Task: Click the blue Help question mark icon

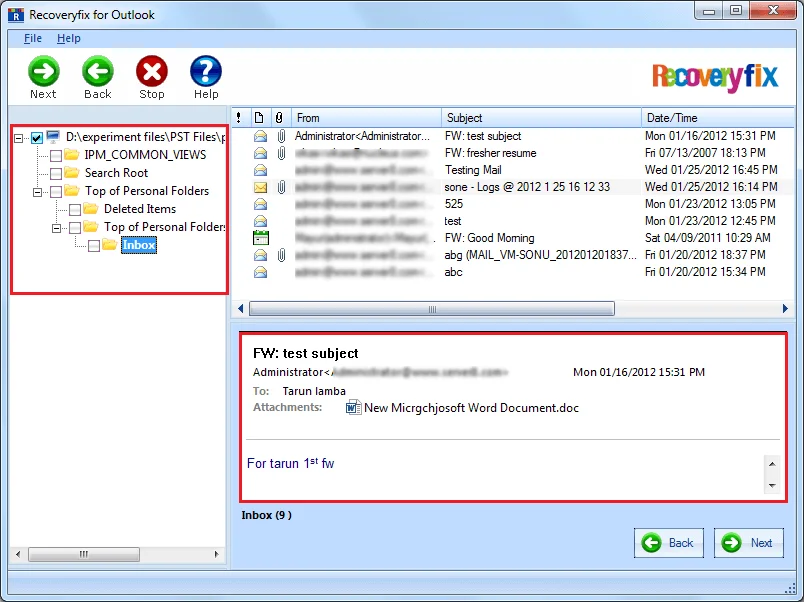Action: tap(206, 71)
